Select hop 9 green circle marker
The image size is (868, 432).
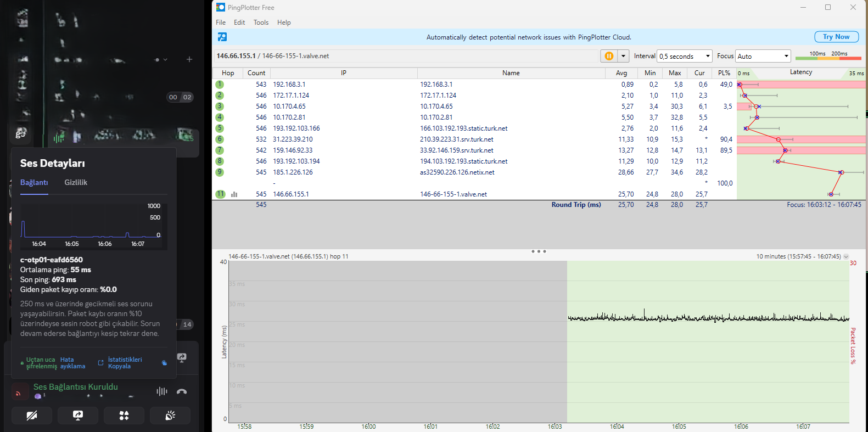coord(220,172)
